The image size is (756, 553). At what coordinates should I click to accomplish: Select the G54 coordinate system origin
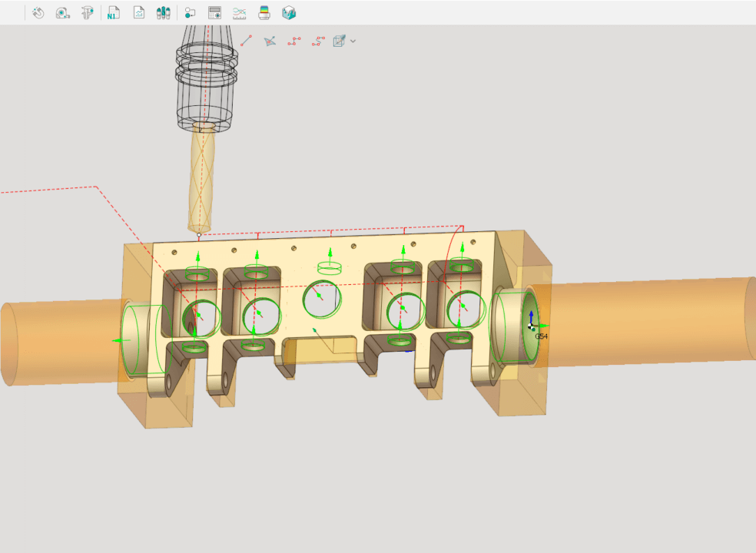pyautogui.click(x=532, y=326)
